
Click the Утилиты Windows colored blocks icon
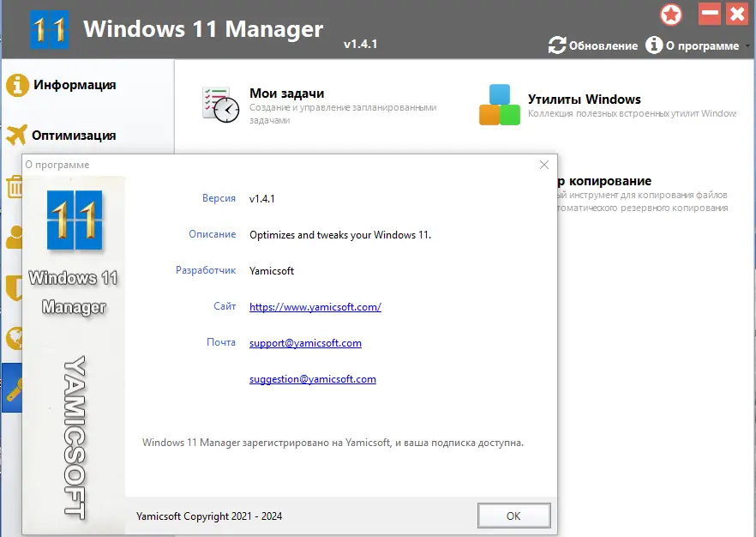500,105
